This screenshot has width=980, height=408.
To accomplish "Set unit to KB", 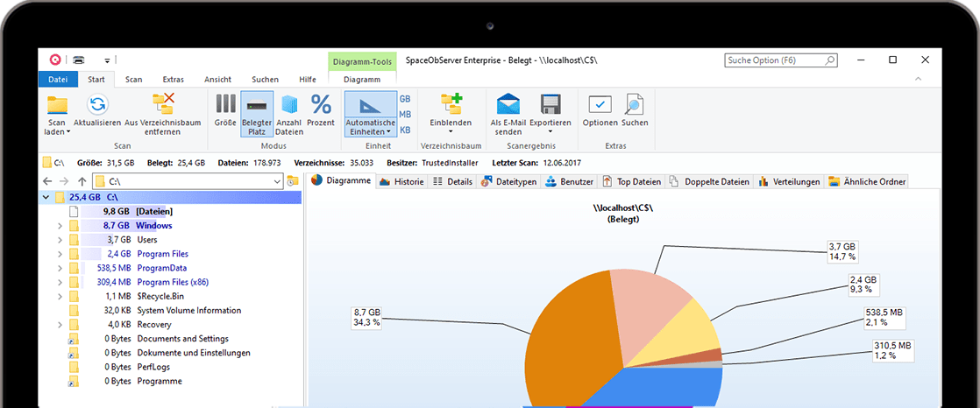I will [x=405, y=130].
